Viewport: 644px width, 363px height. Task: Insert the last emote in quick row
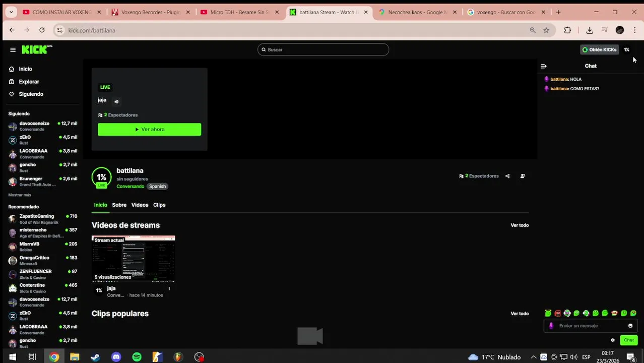pyautogui.click(x=633, y=313)
